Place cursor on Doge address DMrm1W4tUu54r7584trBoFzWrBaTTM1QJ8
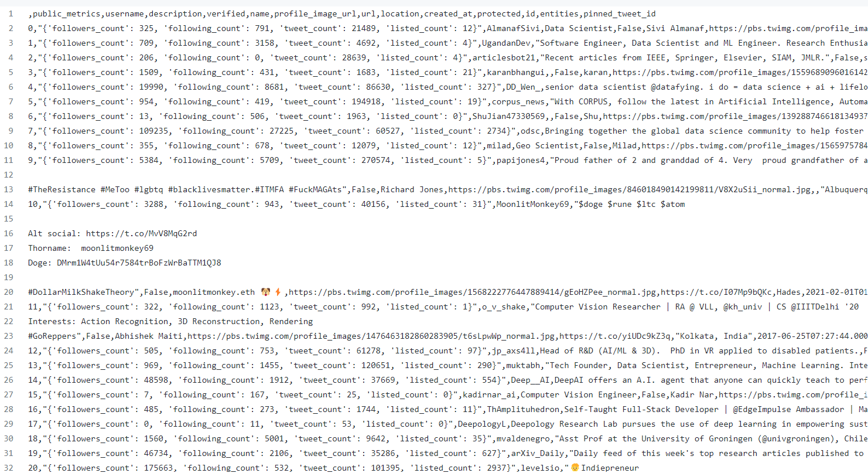 pos(139,263)
